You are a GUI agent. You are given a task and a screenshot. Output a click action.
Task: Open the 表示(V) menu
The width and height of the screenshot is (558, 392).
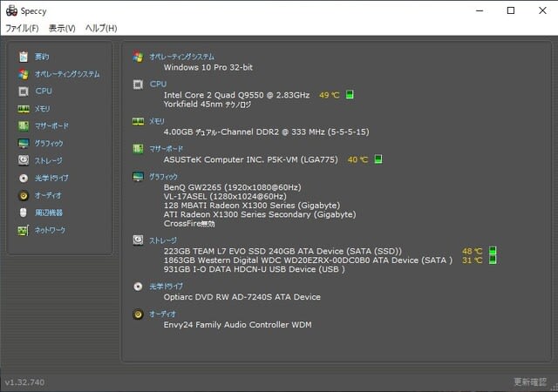(62, 28)
